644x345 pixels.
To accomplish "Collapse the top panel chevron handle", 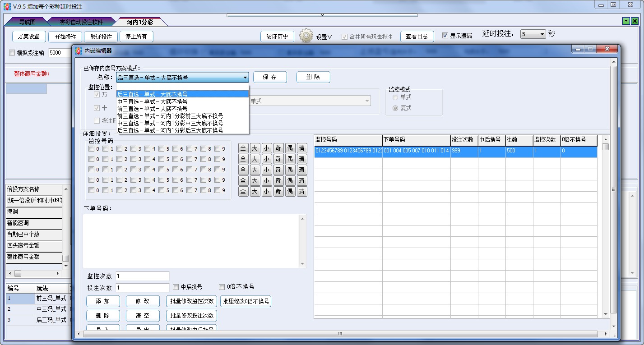I will coord(322,15).
